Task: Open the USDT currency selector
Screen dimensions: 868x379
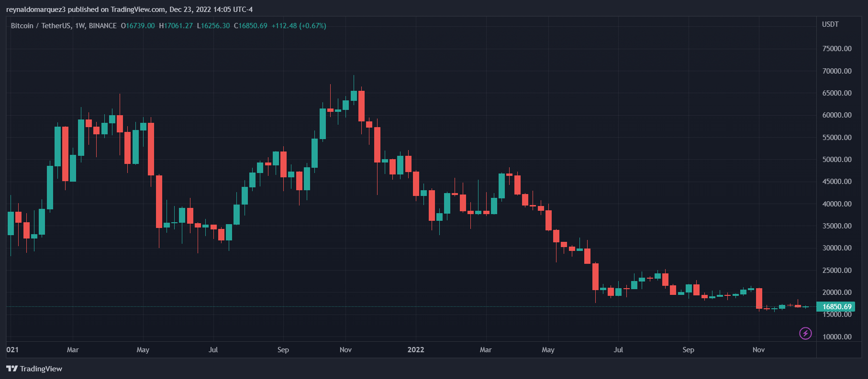Action: tap(830, 24)
